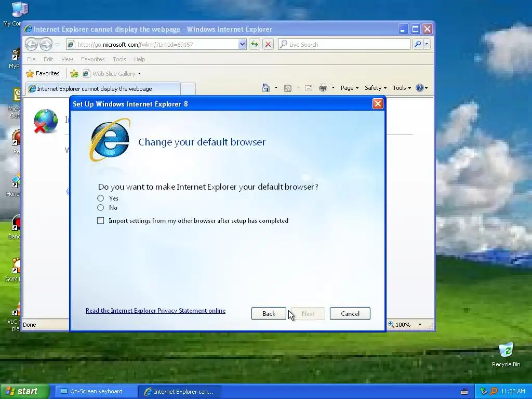Open the recent pages dropdown beside Forward

point(57,45)
